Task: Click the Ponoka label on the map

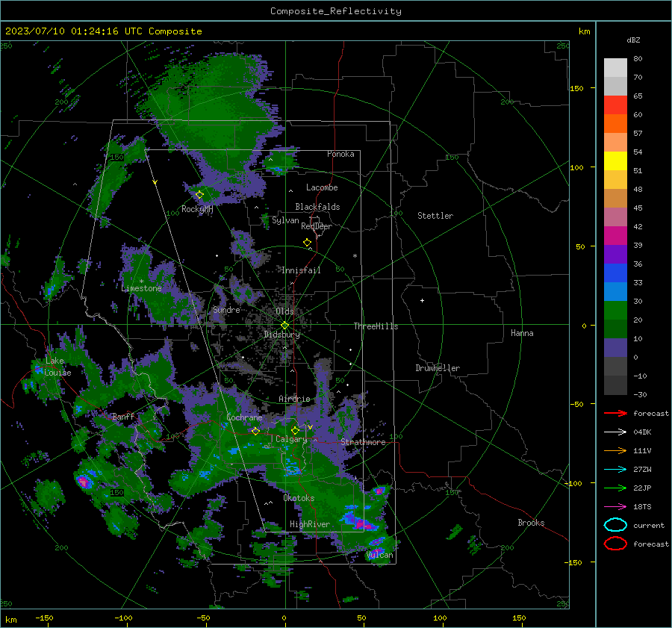Action: [x=340, y=154]
